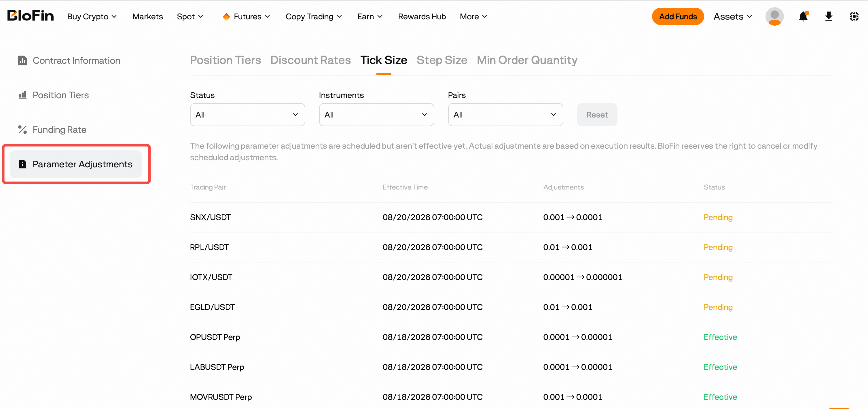
Task: Click the Pending status for RPL/USDT
Action: click(718, 247)
